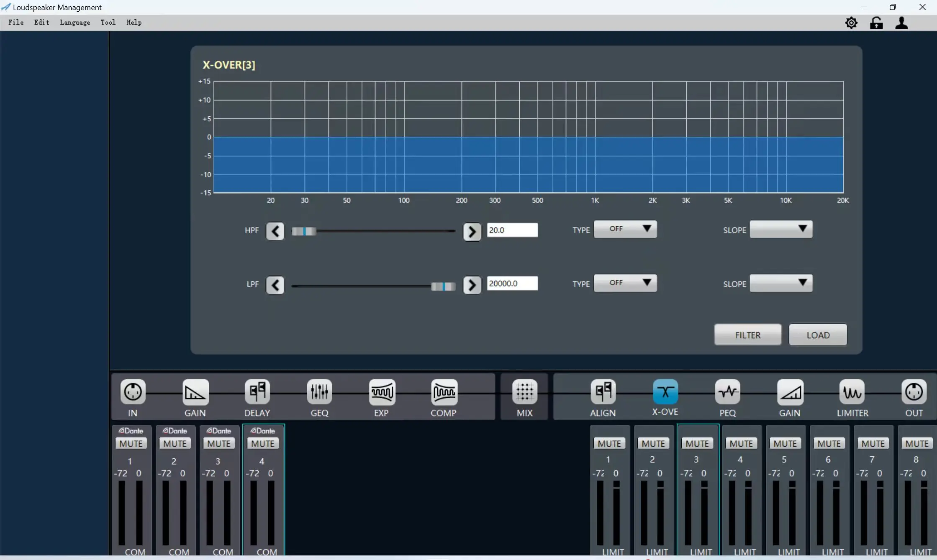The image size is (937, 560).
Task: Open the LPF SLOPE dropdown
Action: 781,283
